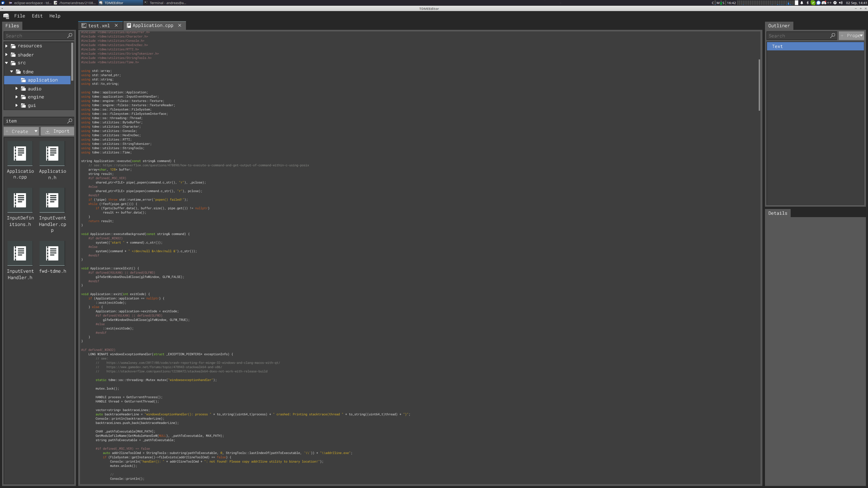The image size is (868, 488).
Task: Click the InputEventHandler.h file icon
Action: tap(20, 253)
